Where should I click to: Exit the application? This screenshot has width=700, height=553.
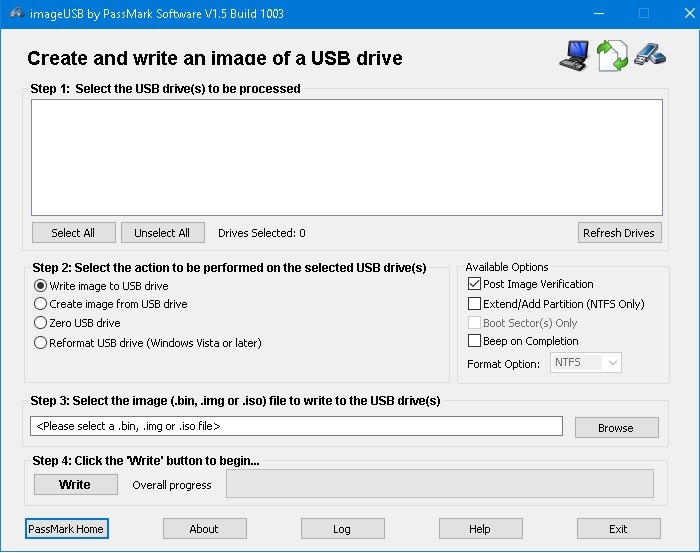[x=619, y=528]
